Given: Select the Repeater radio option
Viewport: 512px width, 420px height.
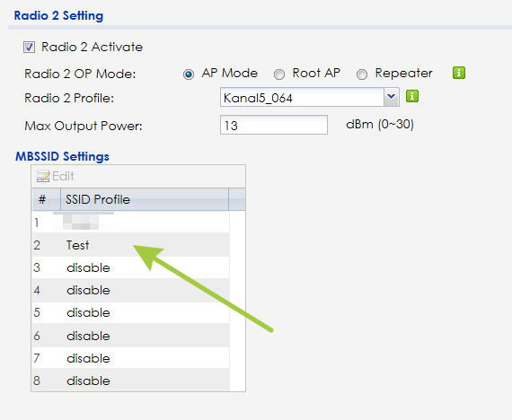Looking at the screenshot, I should pos(361,74).
